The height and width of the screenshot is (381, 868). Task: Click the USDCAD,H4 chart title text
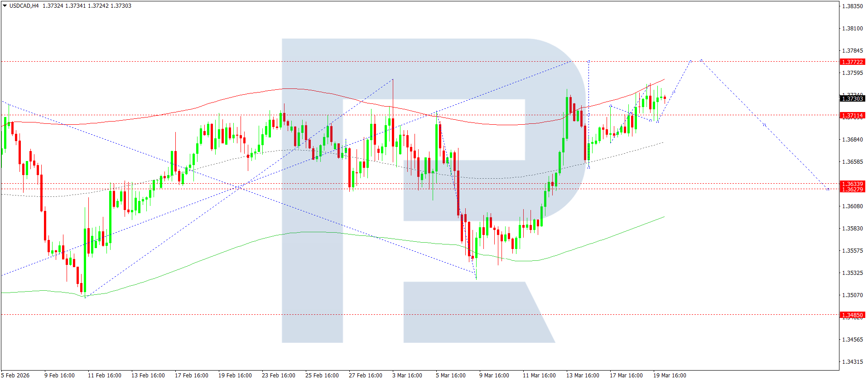tap(24, 6)
